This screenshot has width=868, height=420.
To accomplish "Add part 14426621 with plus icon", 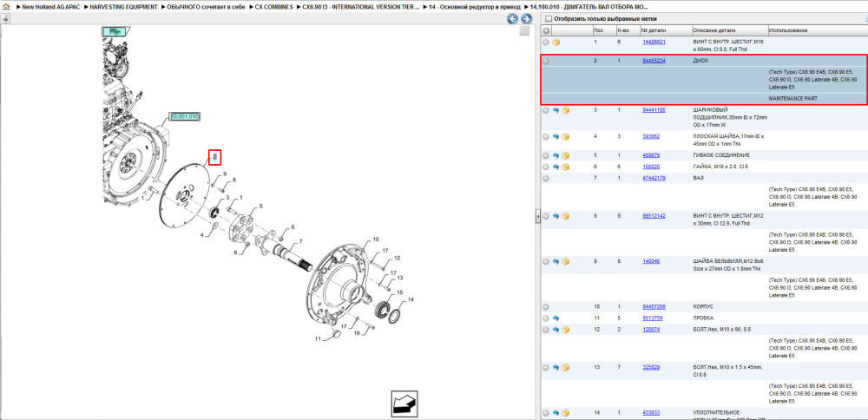I will tap(546, 42).
